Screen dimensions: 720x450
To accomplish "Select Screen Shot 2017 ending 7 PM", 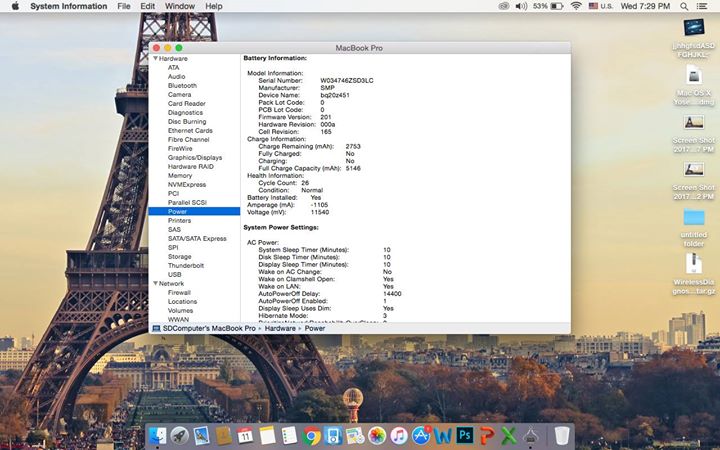I will click(x=694, y=134).
